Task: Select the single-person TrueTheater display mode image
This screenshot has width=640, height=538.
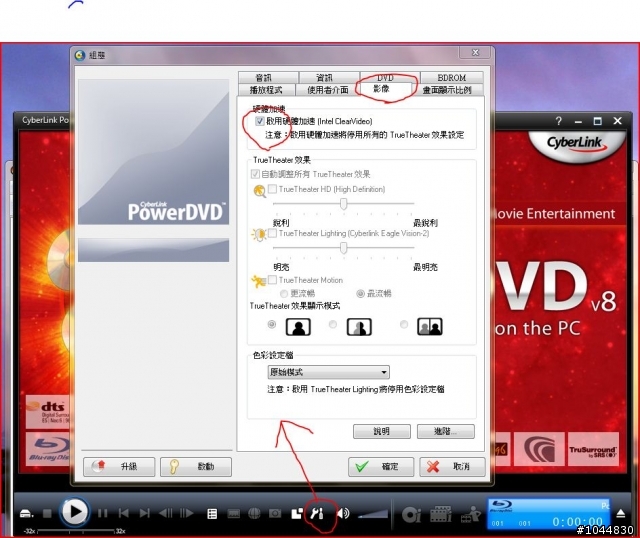Action: (298, 327)
